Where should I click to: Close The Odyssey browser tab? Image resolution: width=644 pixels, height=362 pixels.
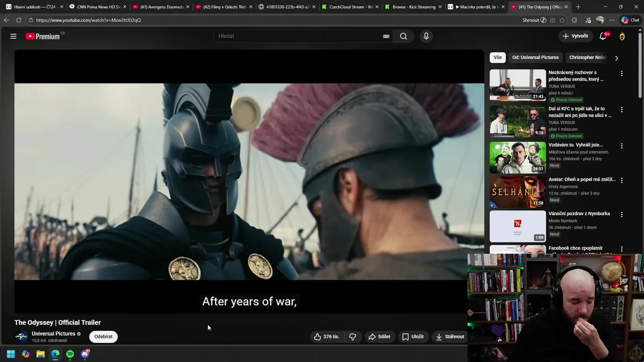tap(566, 7)
